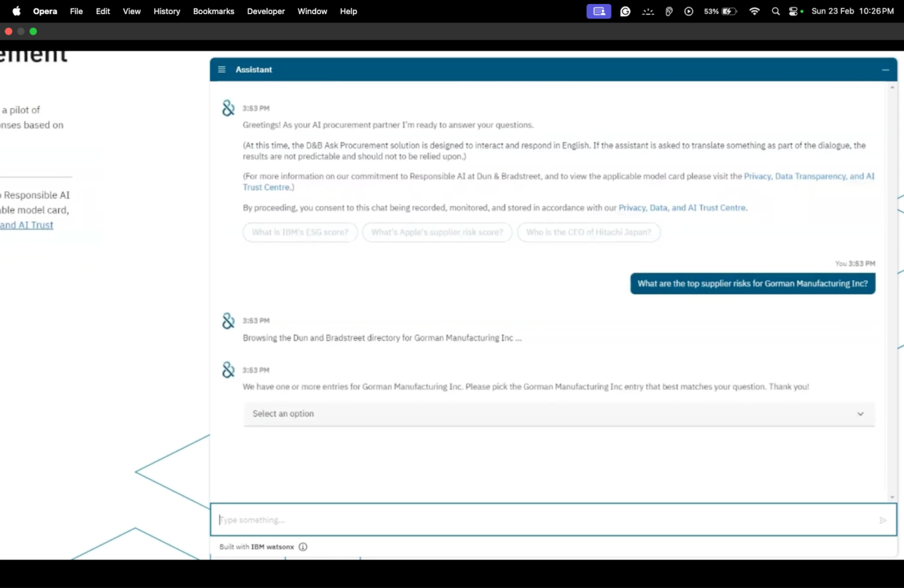The image size is (904, 588).
Task: Click the screen recording indicator icon
Action: pyautogui.click(x=599, y=11)
